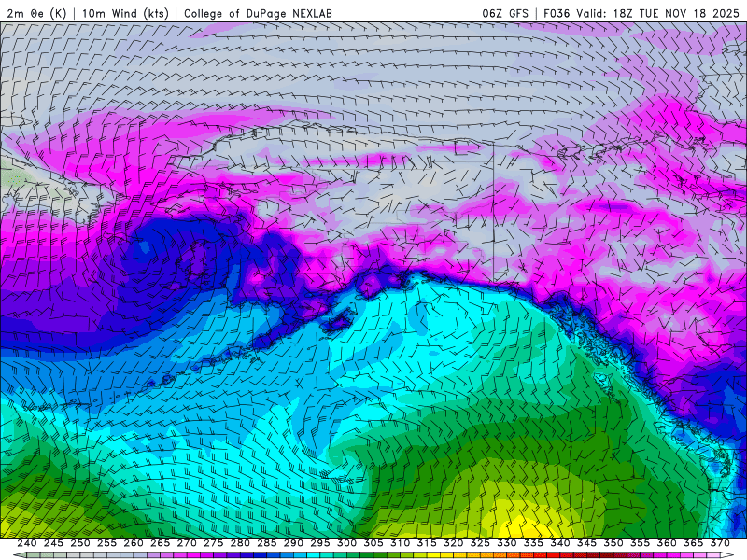Click the "2m θe (K)" title label
Screen dimensions: 747x560
pos(36,13)
